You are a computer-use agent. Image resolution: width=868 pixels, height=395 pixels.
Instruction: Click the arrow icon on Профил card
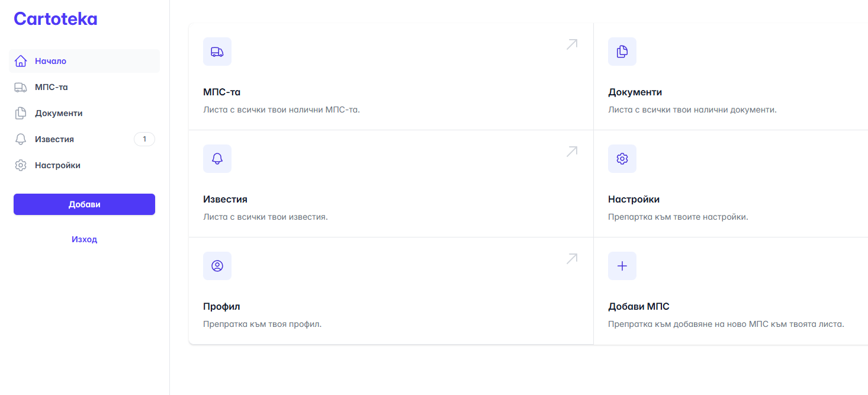[x=571, y=259]
